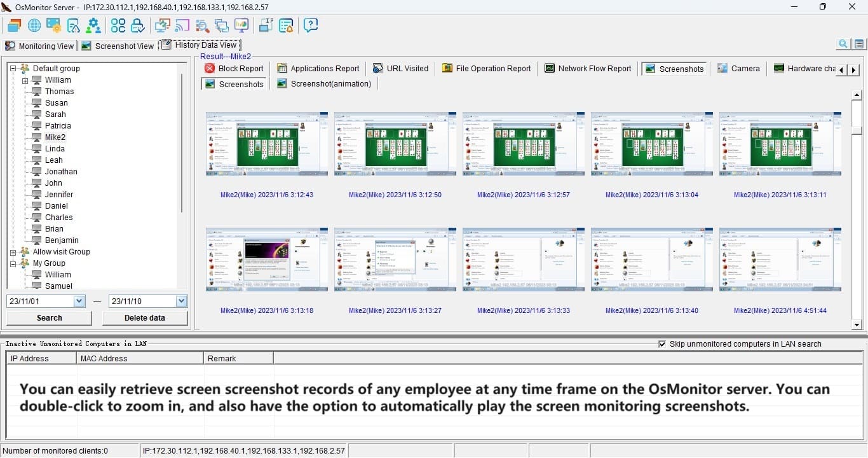The width and height of the screenshot is (868, 458).
Task: Expand the Allow visit Group node
Action: [x=13, y=252]
